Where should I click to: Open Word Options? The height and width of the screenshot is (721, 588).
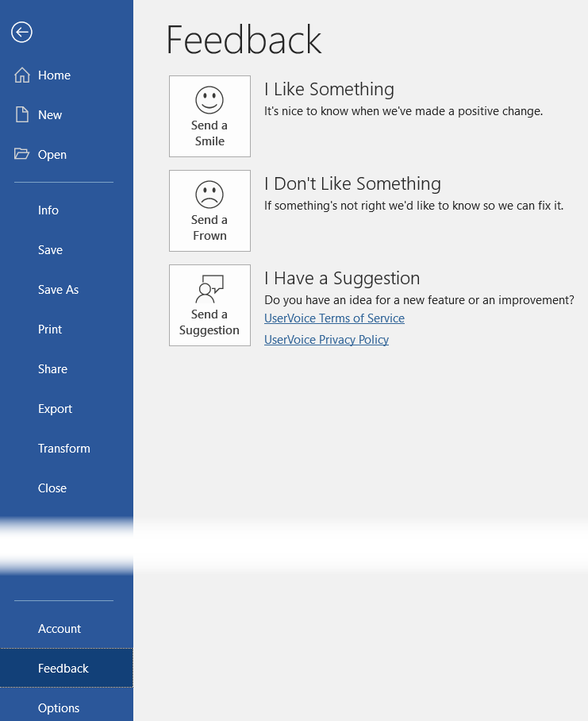tap(67, 708)
